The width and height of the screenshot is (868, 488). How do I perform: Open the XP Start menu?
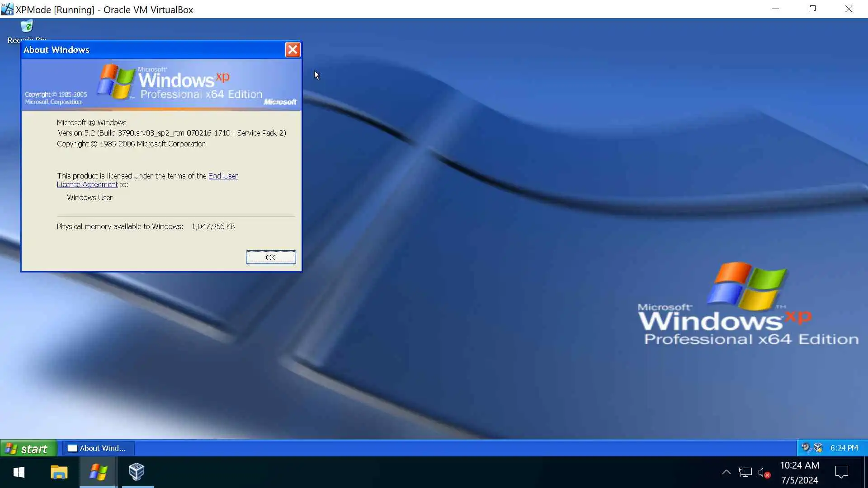[x=28, y=449]
